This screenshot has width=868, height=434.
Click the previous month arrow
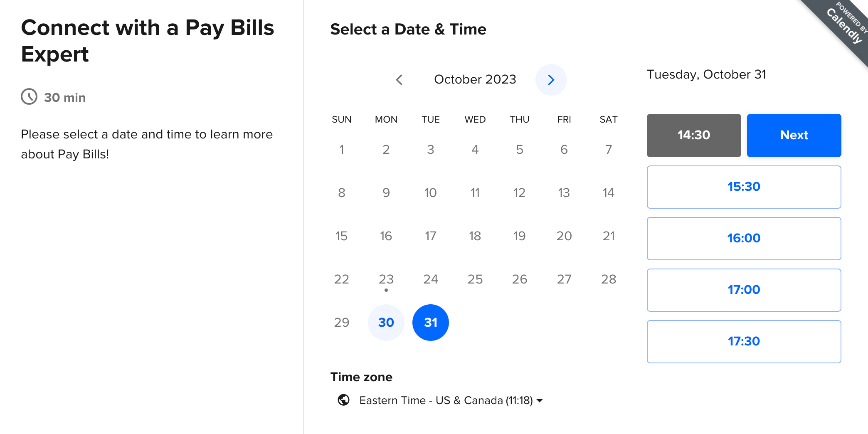[x=399, y=80]
